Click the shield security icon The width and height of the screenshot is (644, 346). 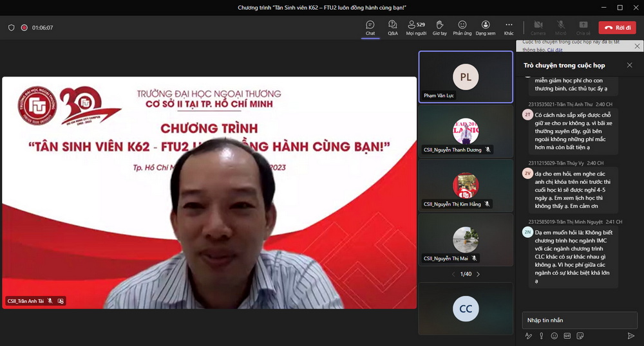[x=12, y=28]
